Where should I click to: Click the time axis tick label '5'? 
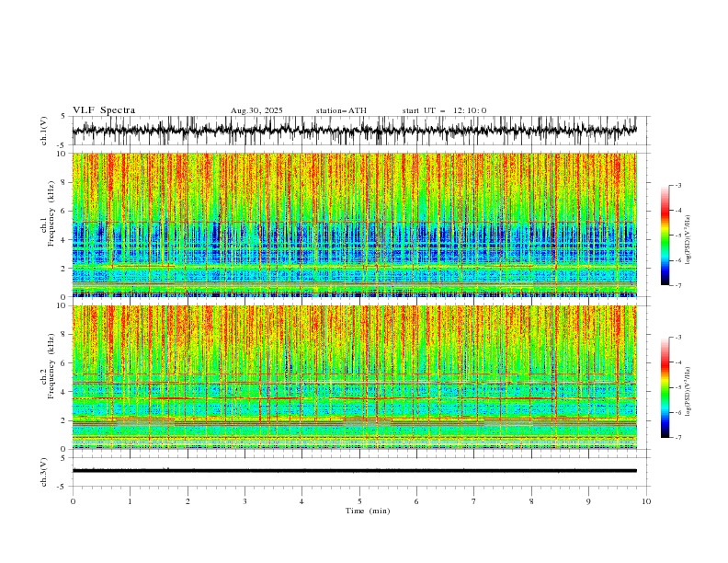point(359,501)
